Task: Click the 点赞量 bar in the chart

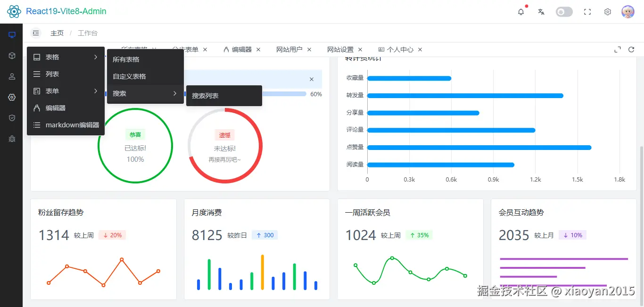Action: point(479,148)
